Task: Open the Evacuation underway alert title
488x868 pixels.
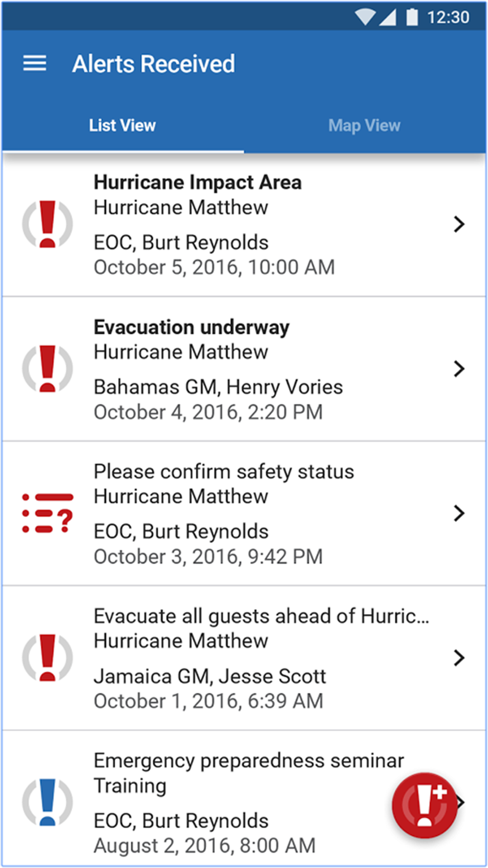Action: pyautogui.click(x=192, y=327)
